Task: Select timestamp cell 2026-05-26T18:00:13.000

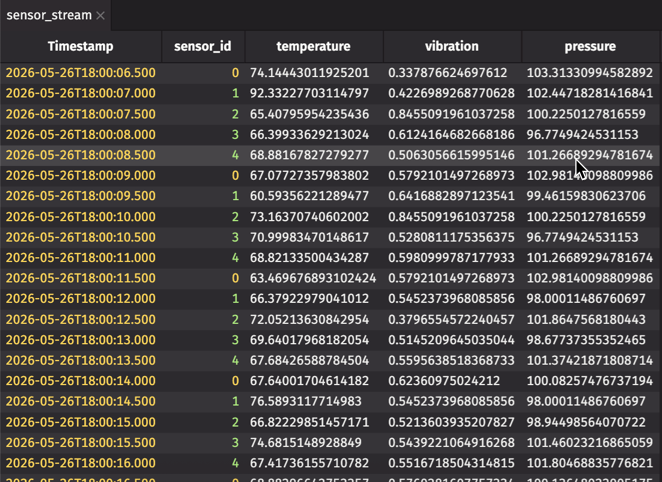Action: coord(81,340)
